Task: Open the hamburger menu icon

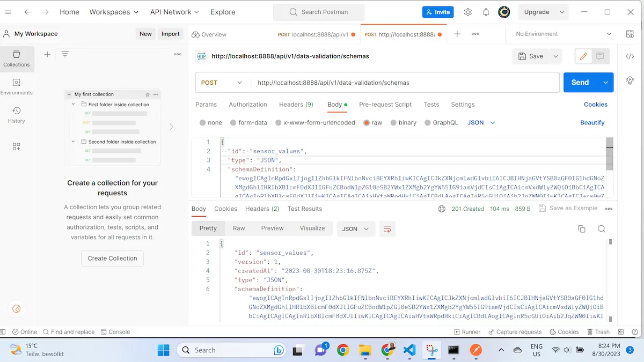Action: click(8, 12)
